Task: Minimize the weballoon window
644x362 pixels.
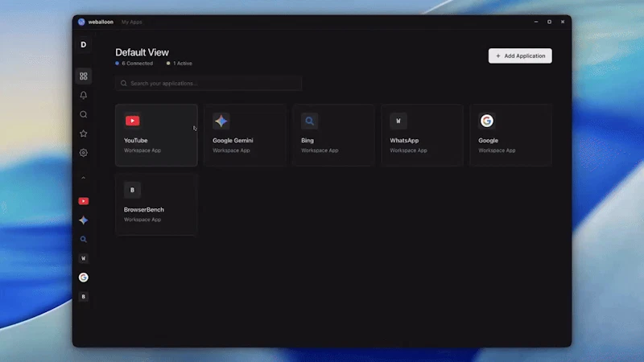Action: click(536, 22)
